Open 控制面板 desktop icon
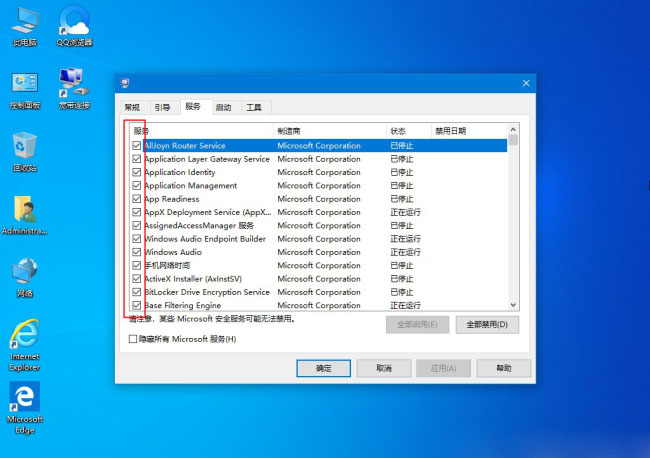This screenshot has width=650, height=458. click(x=25, y=90)
